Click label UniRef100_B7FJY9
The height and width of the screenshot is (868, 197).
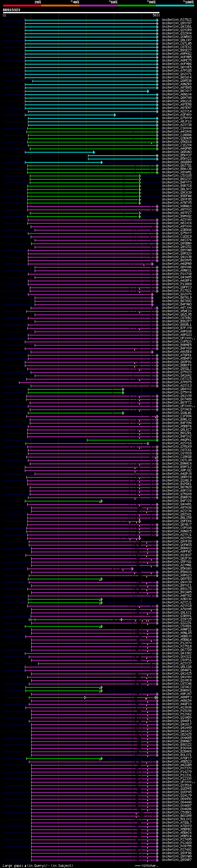tap(177, 328)
